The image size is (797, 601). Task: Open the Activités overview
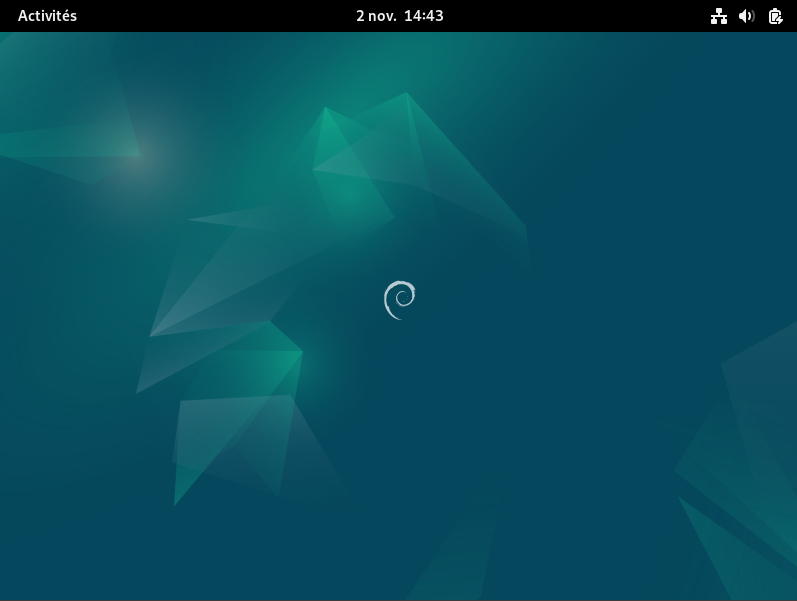point(47,16)
